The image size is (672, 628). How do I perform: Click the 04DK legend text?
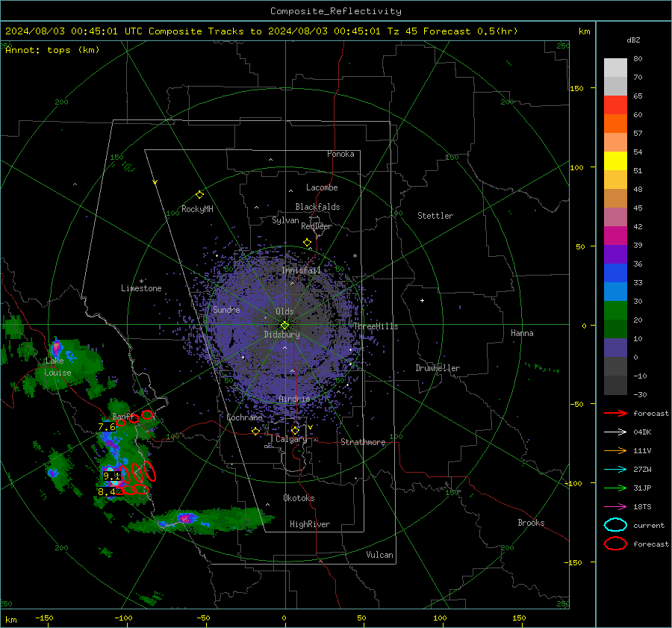click(642, 432)
